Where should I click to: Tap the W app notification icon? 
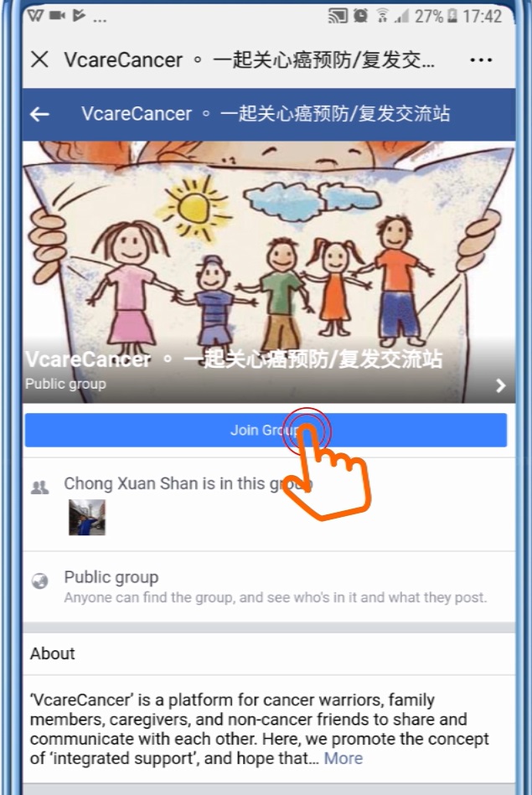point(35,16)
